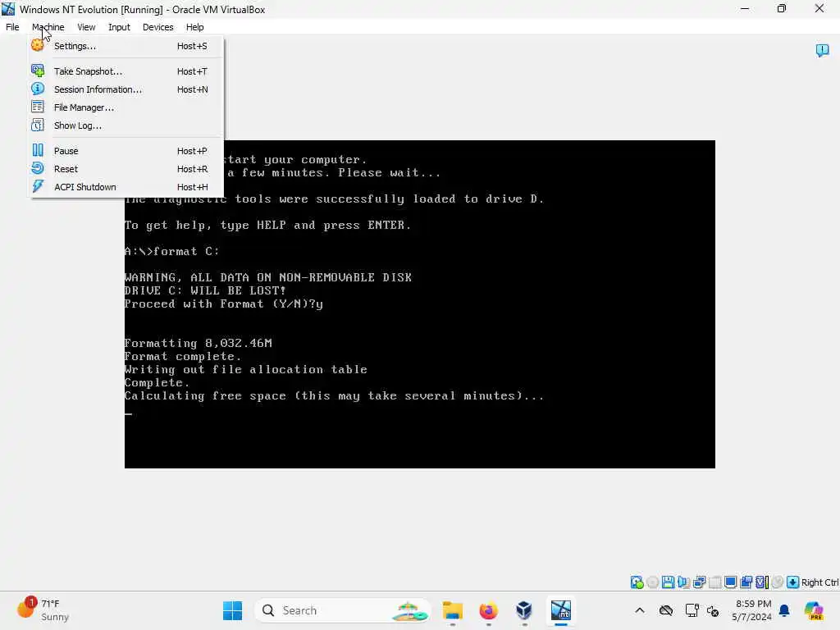
Task: Click the keyboard capture down-arrow icon
Action: coord(793,582)
